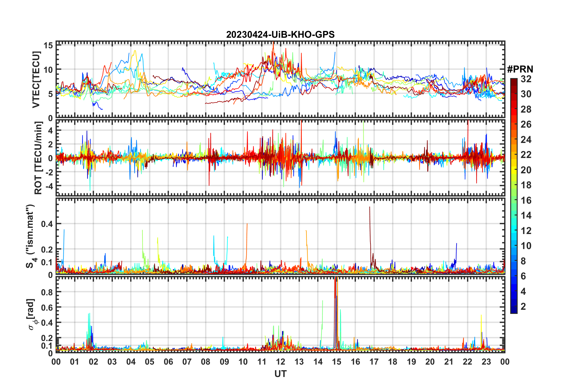The width and height of the screenshot is (561, 392).
Task: Click the sigma phi [rad] axis label
Action: [x=31, y=314]
